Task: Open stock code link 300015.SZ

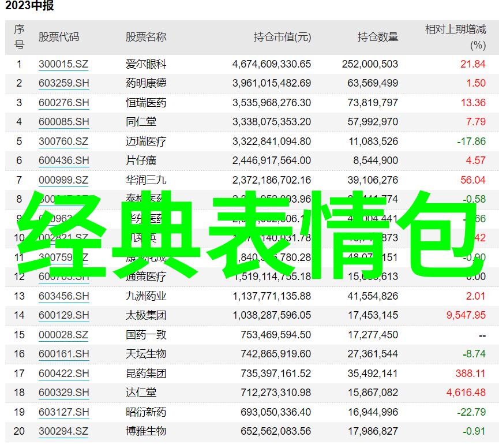Action: (x=63, y=64)
